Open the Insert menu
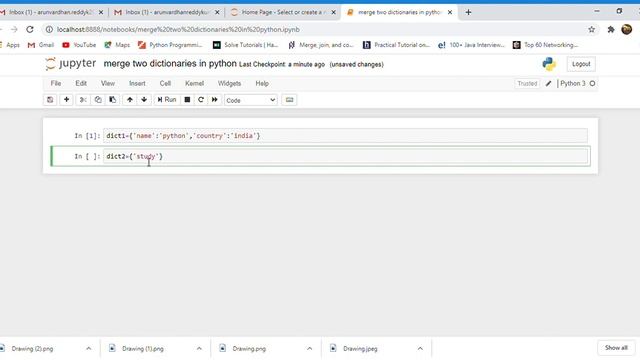 click(137, 83)
